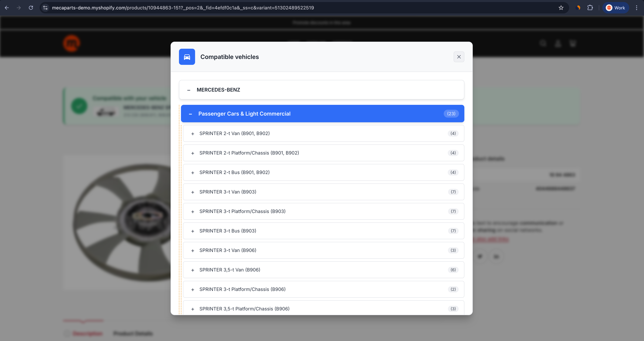Collapse the MERCEDES-BENZ section
The height and width of the screenshot is (341, 644).
pos(189,90)
